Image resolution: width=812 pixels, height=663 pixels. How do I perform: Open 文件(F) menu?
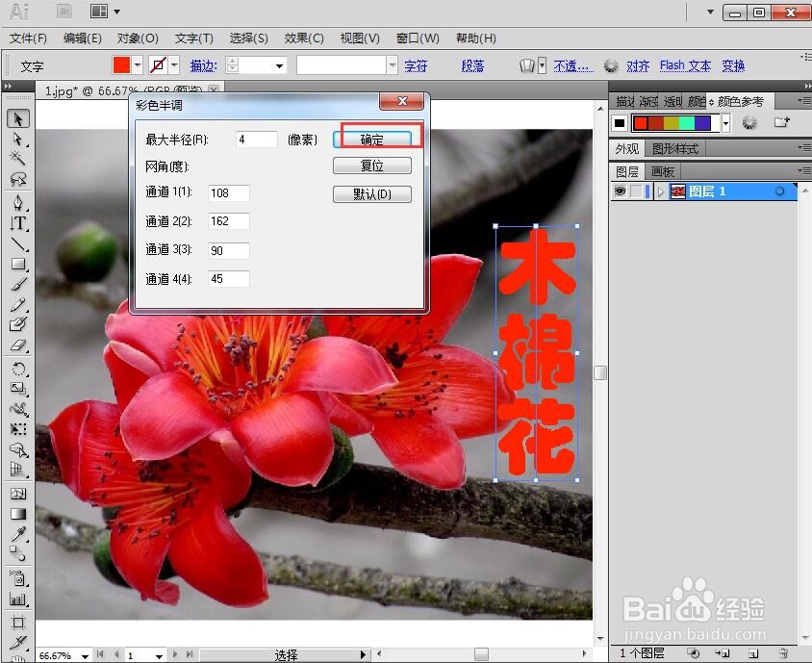[28, 38]
